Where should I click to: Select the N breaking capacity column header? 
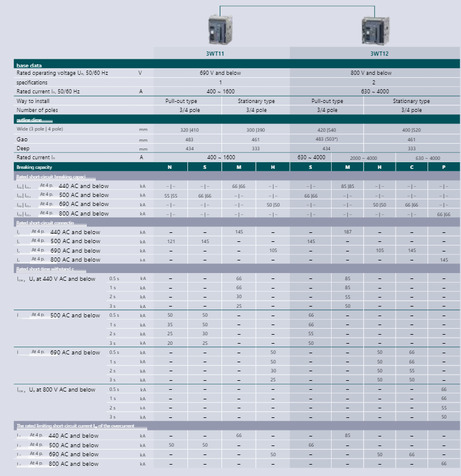click(169, 167)
